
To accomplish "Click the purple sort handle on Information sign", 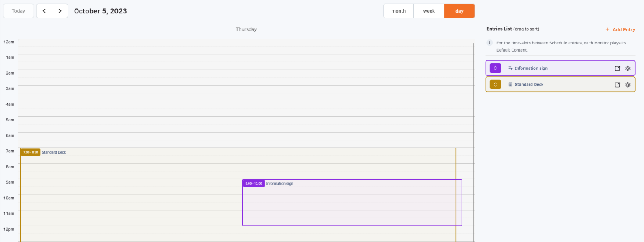I will [x=495, y=68].
